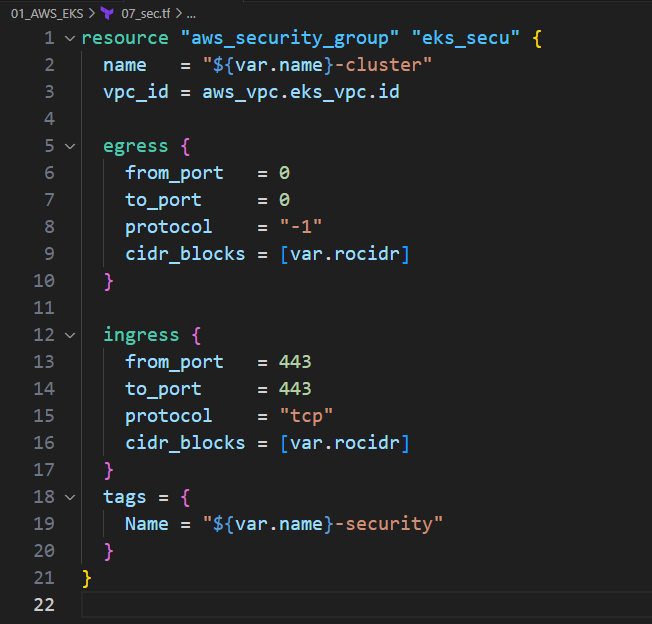Click the protocol attribute on line 15
652x624 pixels.
tap(168, 417)
